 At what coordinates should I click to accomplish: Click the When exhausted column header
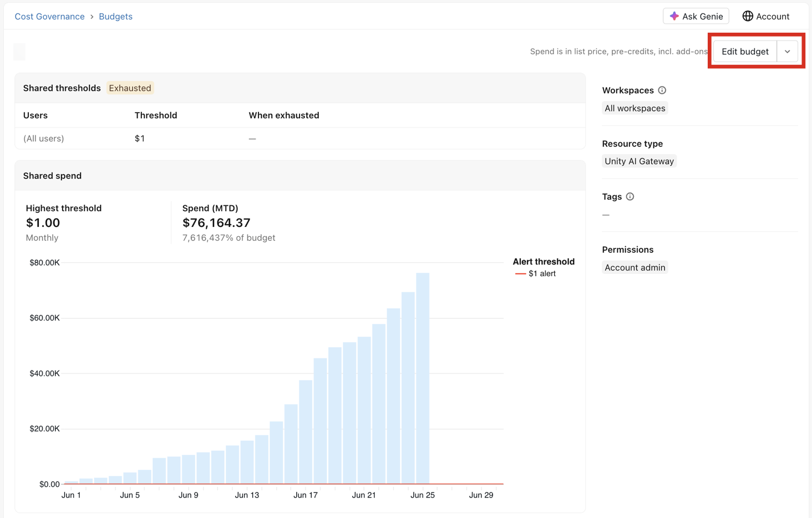284,115
